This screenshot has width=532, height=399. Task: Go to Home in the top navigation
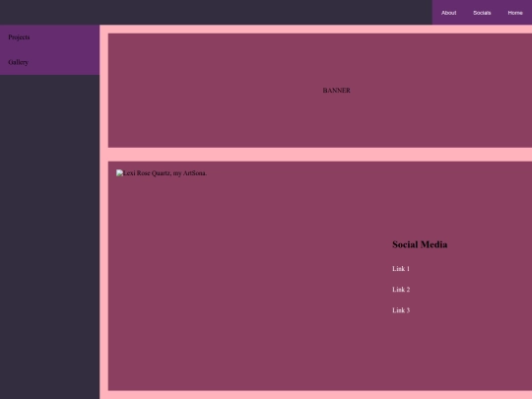coord(515,13)
